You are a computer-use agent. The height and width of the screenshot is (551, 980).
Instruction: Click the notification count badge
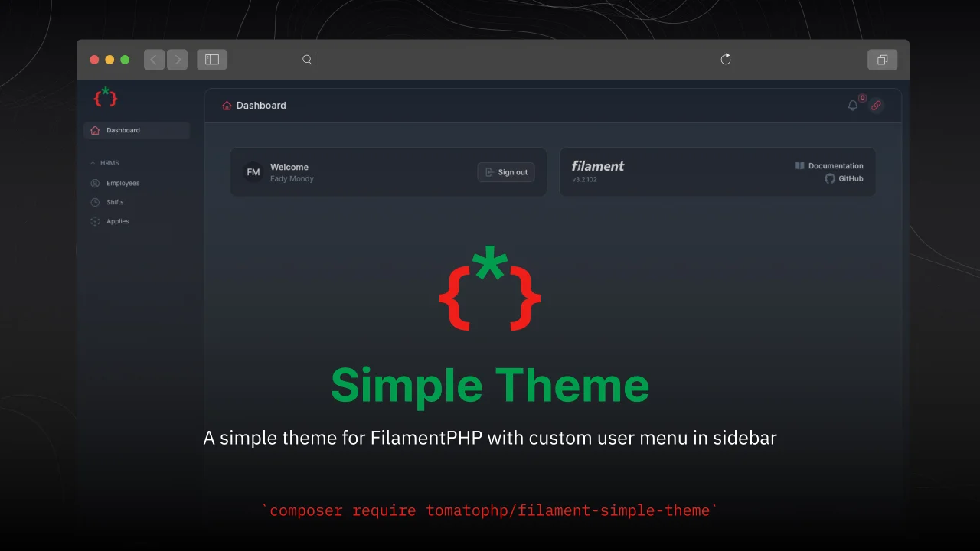[x=862, y=98]
